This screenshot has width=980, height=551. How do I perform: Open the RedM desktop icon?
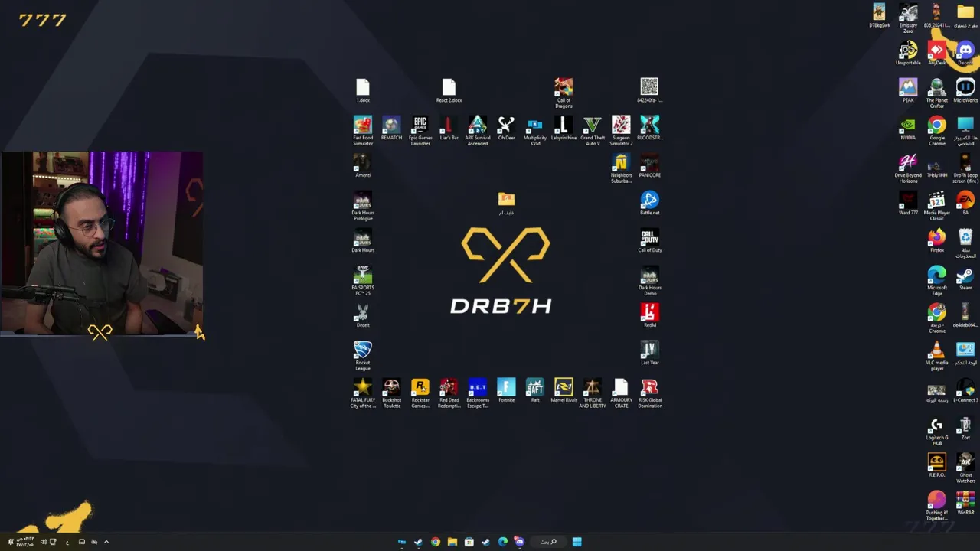click(x=649, y=315)
